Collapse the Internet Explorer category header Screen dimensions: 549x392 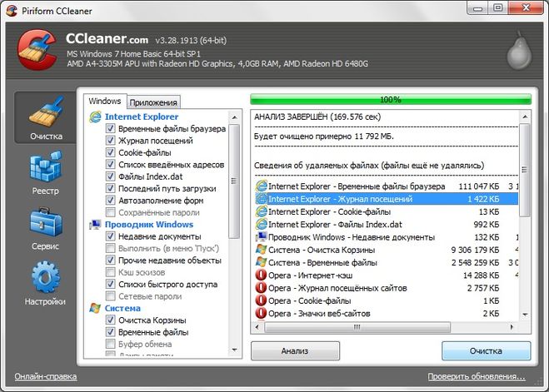click(x=142, y=117)
